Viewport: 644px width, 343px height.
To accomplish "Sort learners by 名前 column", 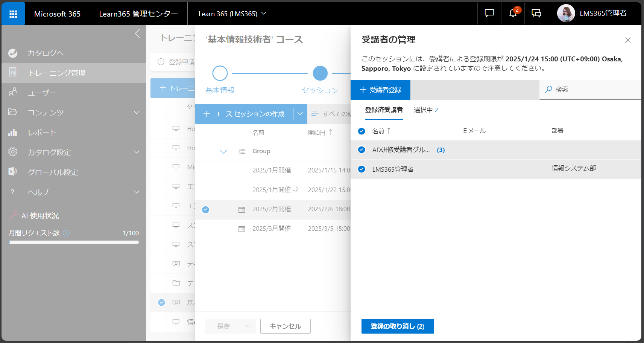I will (x=381, y=131).
